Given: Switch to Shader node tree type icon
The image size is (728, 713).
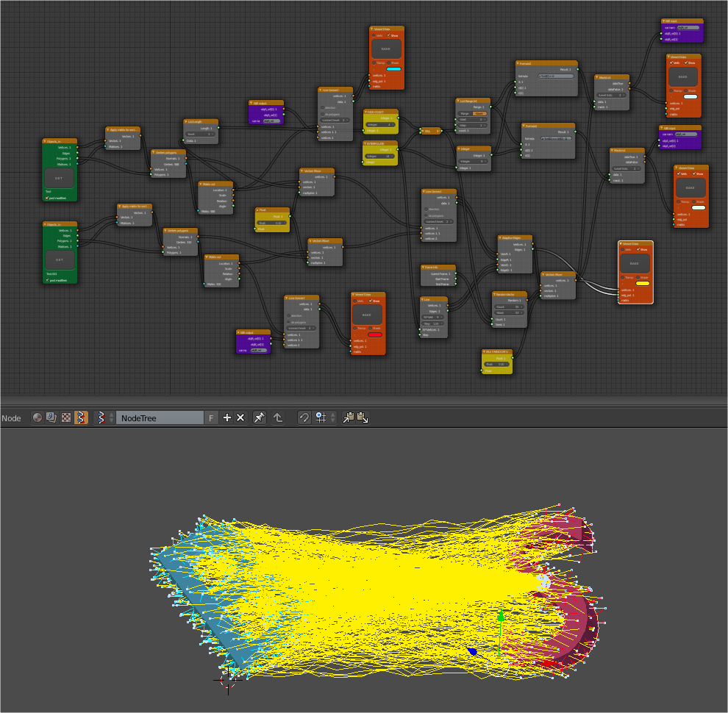Looking at the screenshot, I should (x=38, y=418).
